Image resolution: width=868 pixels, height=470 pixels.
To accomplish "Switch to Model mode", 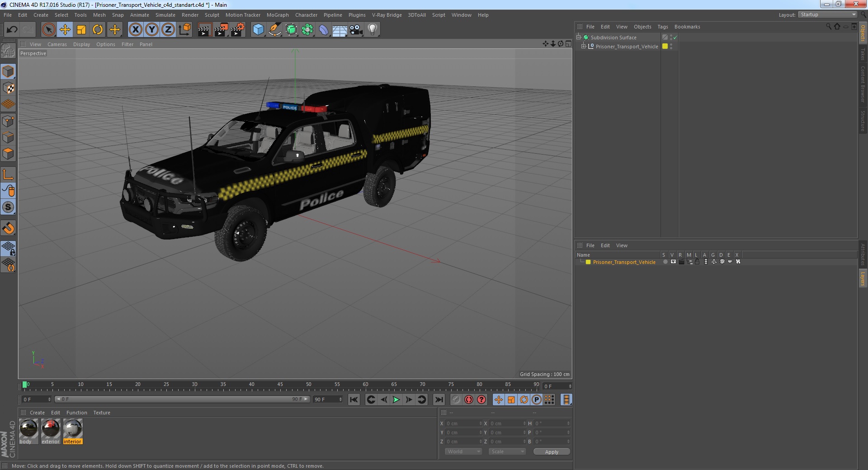I will pos(8,71).
